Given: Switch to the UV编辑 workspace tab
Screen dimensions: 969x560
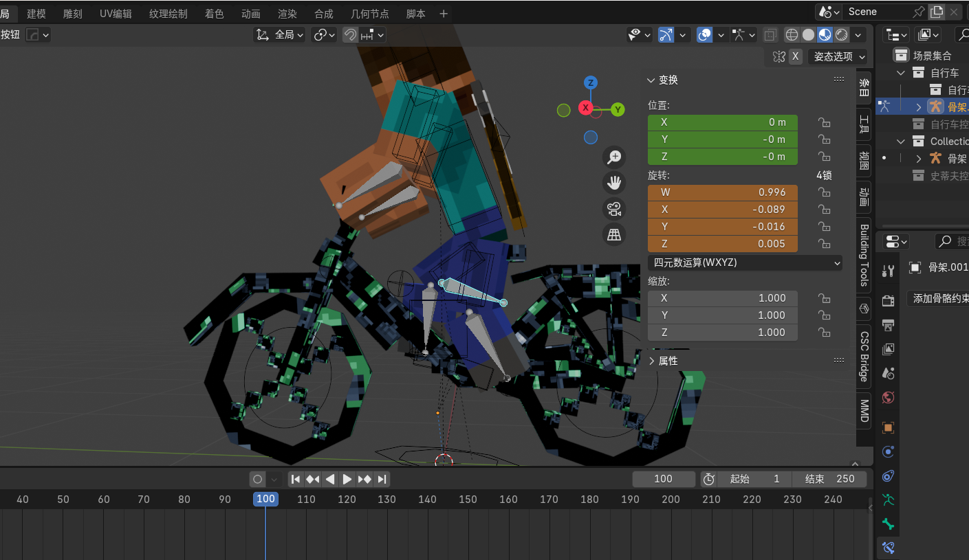Looking at the screenshot, I should click(116, 13).
